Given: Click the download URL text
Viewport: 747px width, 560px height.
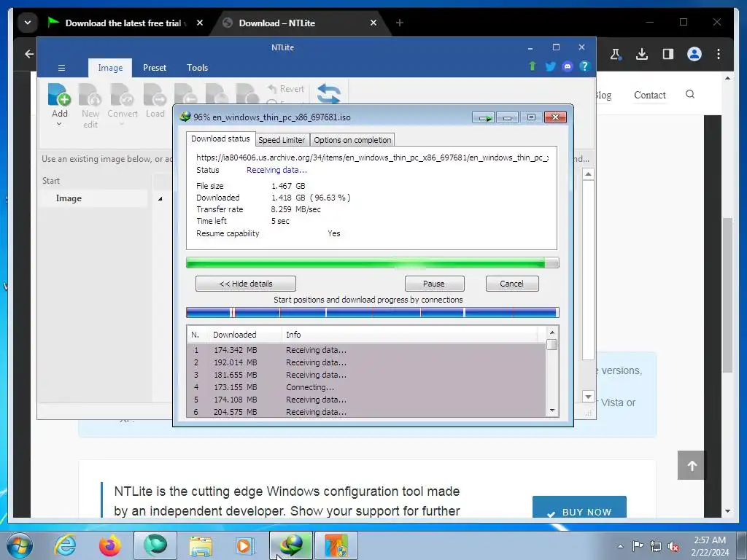Looking at the screenshot, I should tap(372, 157).
